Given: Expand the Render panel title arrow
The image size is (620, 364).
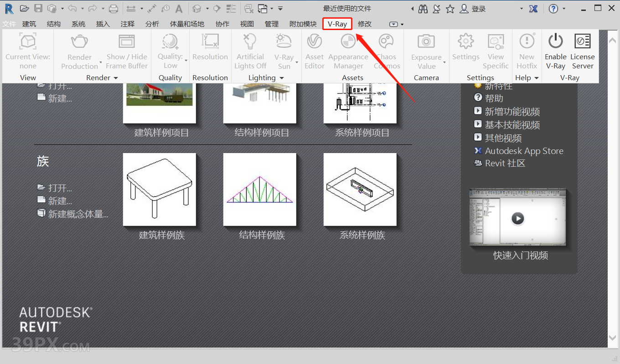Looking at the screenshot, I should tap(115, 78).
